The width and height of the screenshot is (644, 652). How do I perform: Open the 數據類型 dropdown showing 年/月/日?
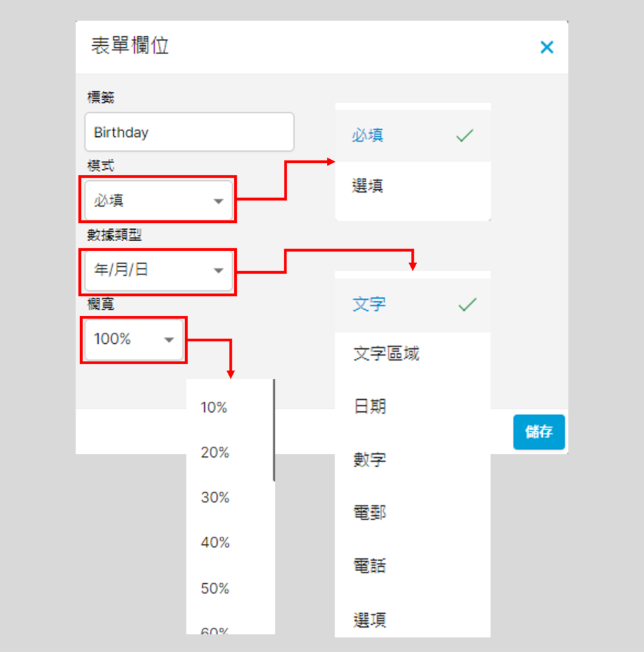[x=158, y=270]
